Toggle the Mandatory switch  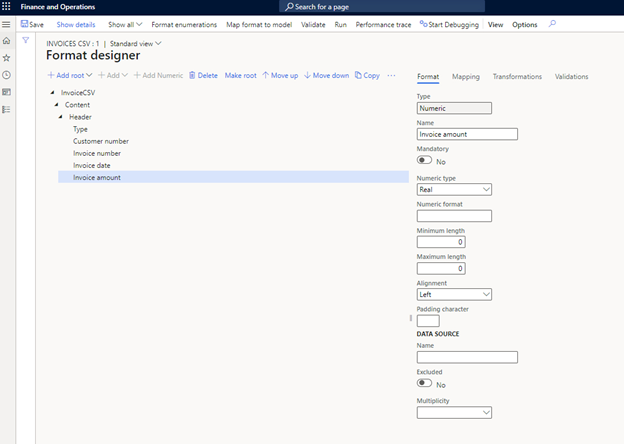click(x=424, y=160)
